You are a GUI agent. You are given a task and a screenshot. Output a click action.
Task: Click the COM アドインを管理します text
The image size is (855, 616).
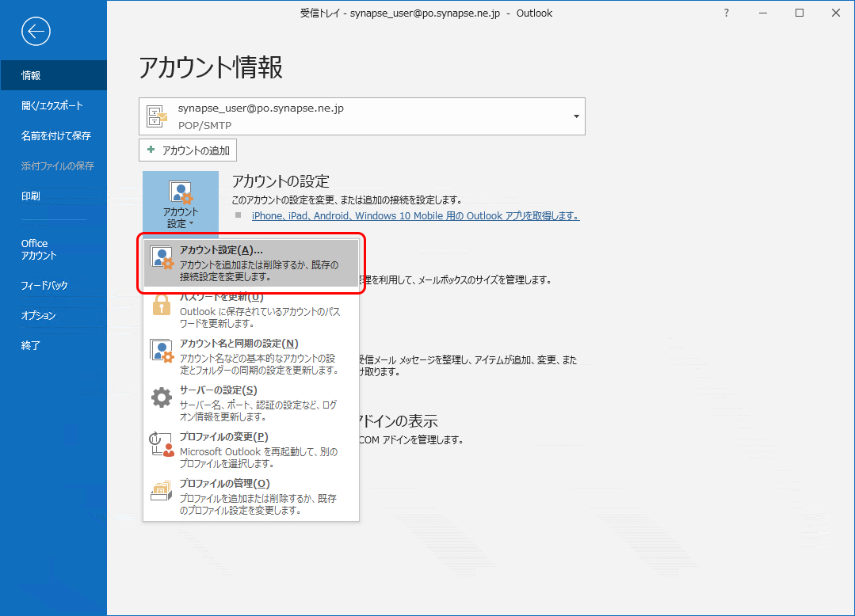tap(411, 439)
